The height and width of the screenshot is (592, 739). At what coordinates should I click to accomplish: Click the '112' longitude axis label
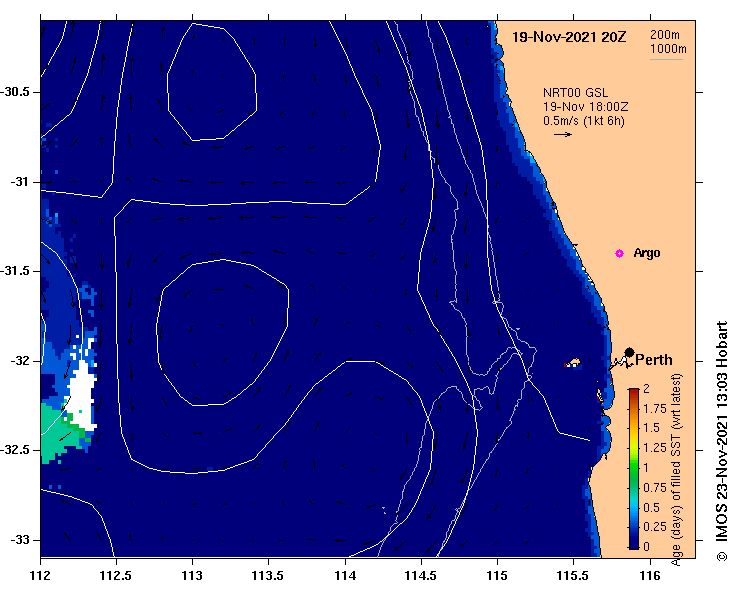coord(40,576)
